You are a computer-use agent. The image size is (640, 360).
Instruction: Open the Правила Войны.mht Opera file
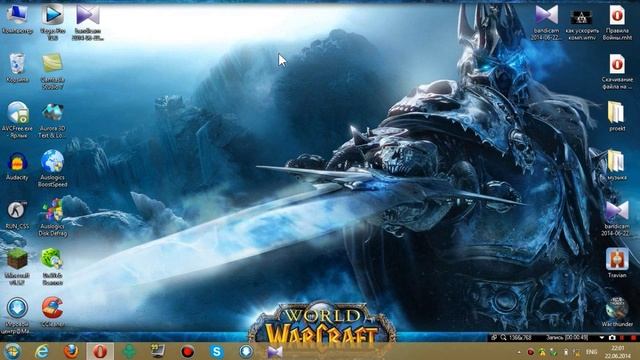pos(617,21)
